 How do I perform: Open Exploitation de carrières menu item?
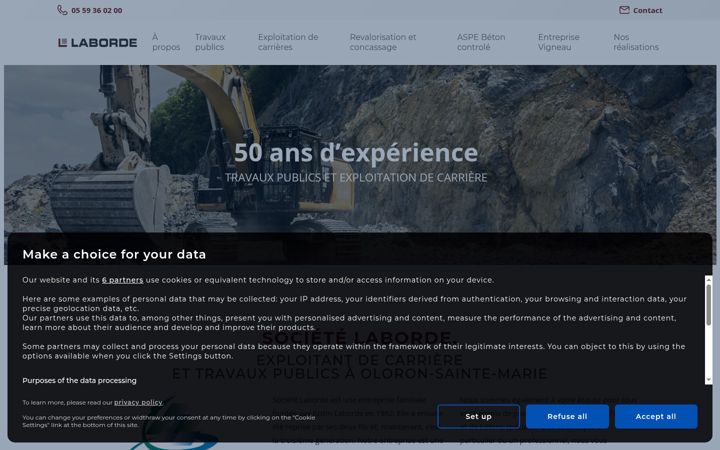pos(288,42)
